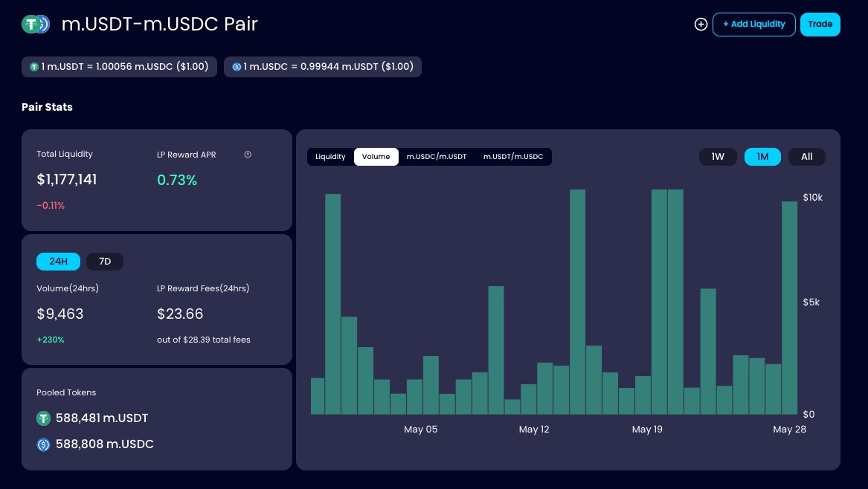Click the 588,481 m.USDT pooled amount
This screenshot has width=868, height=489.
(x=102, y=418)
